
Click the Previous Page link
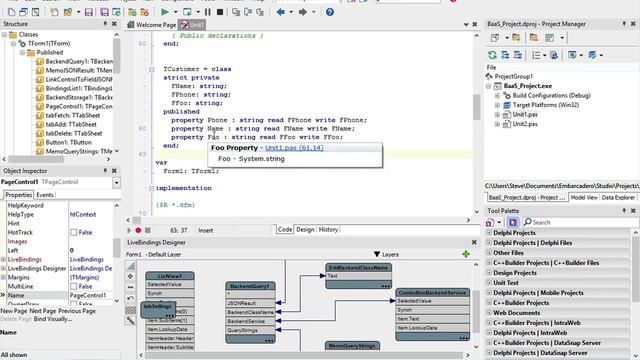click(x=77, y=311)
